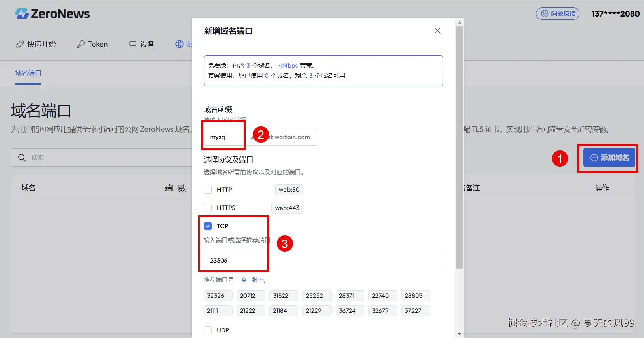Open the Token nav item
644x338 pixels.
click(92, 44)
